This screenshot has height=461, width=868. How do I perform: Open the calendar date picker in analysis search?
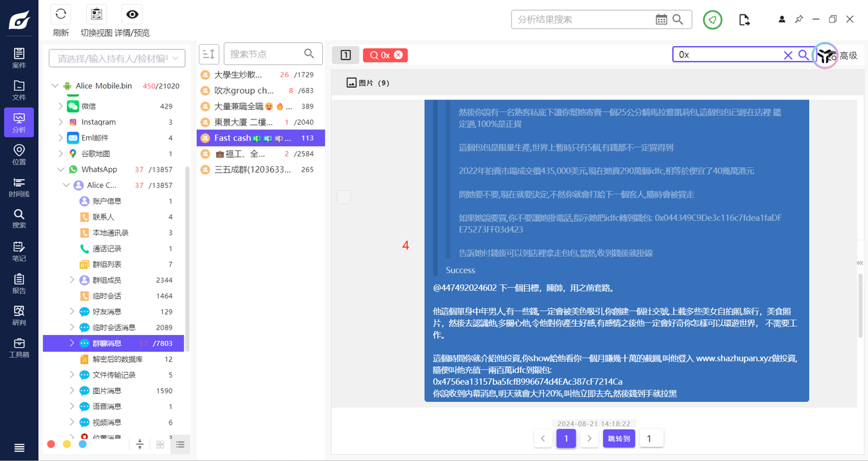[661, 20]
